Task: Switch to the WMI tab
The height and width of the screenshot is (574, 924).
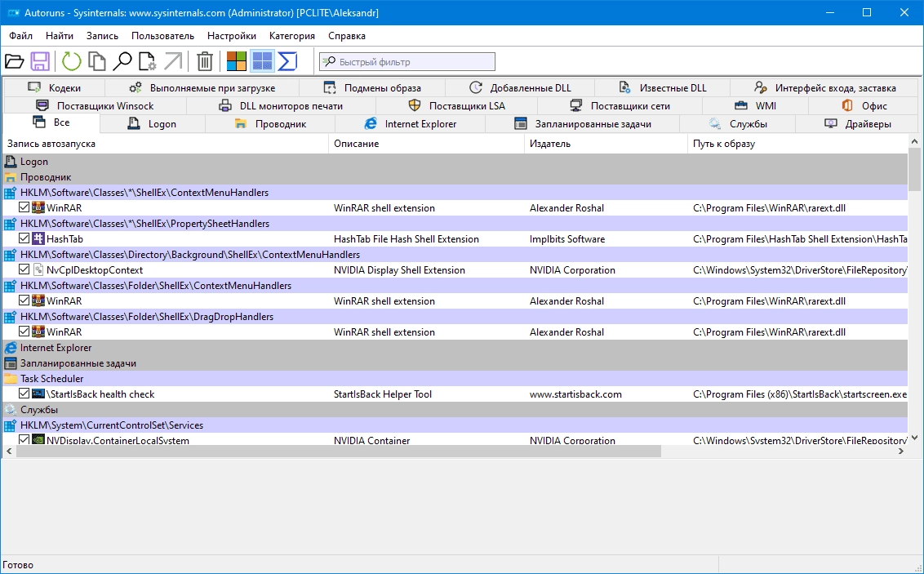Action: pos(756,106)
